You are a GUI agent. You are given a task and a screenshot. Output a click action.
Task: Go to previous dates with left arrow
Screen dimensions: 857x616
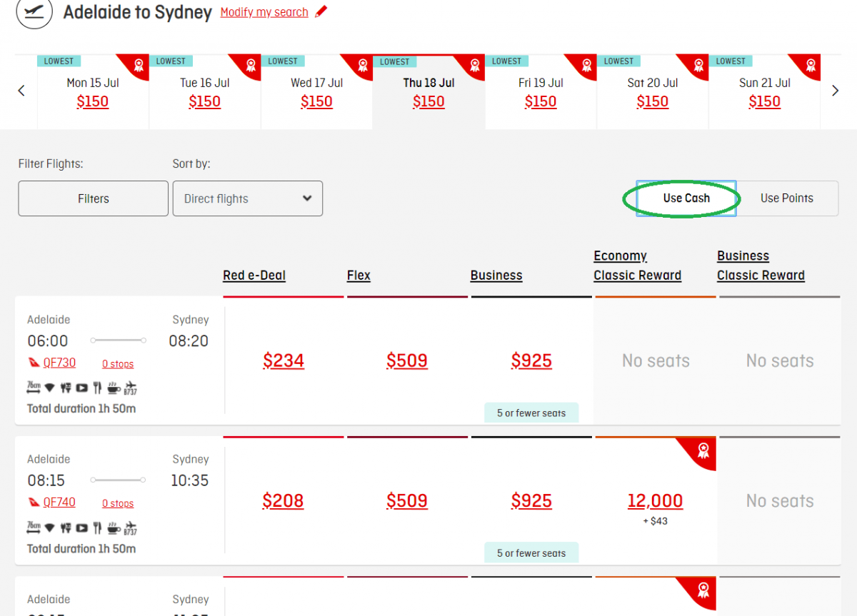pyautogui.click(x=21, y=91)
